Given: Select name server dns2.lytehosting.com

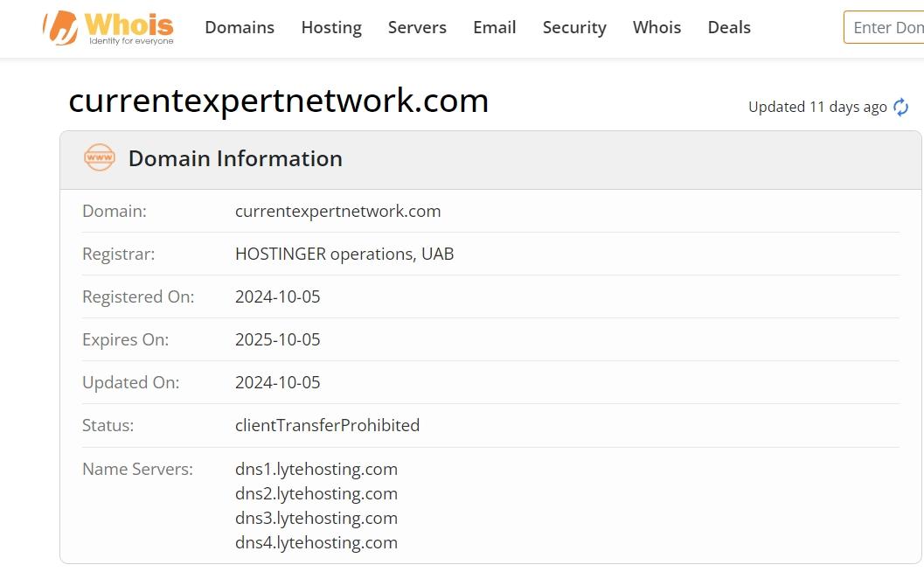Looking at the screenshot, I should coord(316,494).
